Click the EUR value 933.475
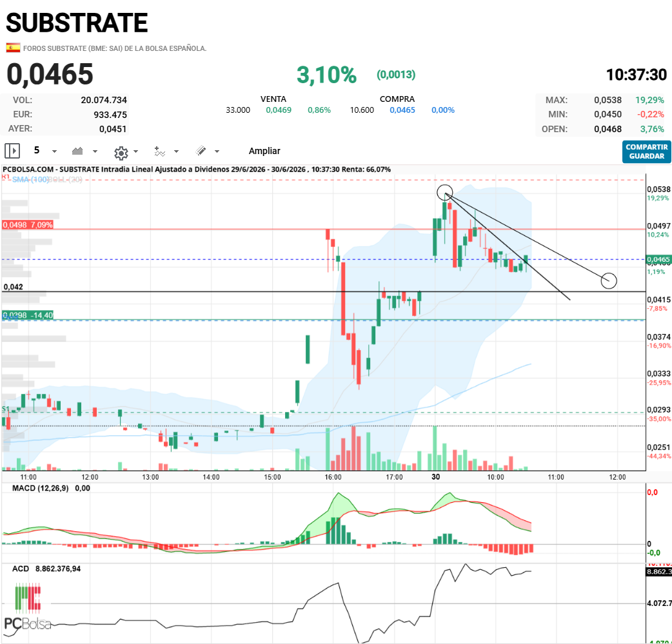Screen dimensions: 672x644 110,114
